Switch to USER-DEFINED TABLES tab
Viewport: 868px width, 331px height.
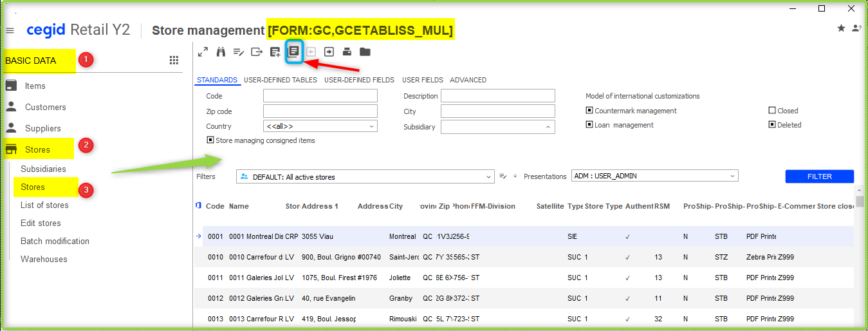tap(281, 80)
